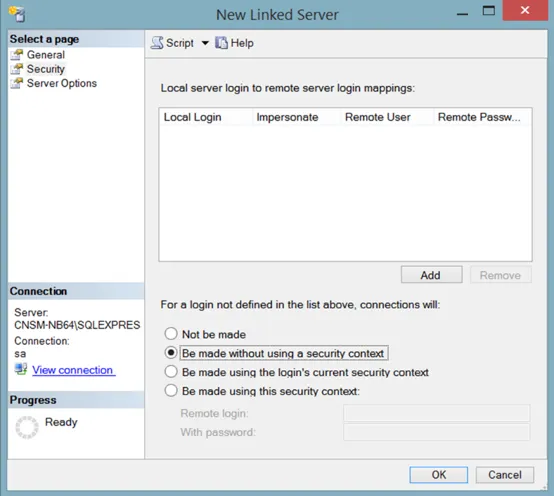Click the Help book icon
Screen dimensions: 554x496
[x=221, y=43]
